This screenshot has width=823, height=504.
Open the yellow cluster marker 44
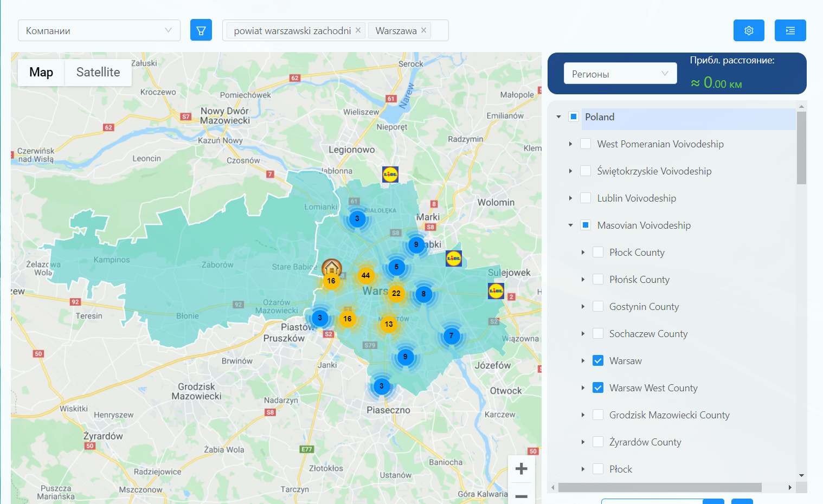(365, 275)
